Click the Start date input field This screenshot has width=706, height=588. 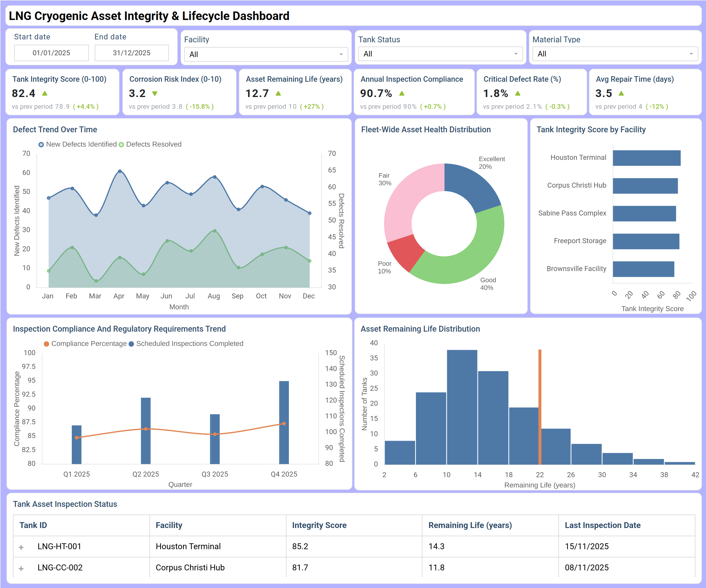coord(51,53)
